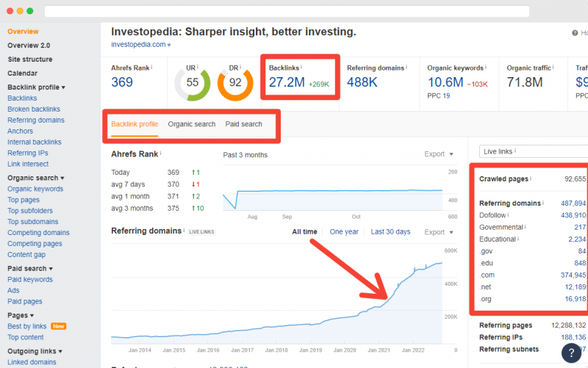Switch to the Organic search tab

[x=192, y=124]
